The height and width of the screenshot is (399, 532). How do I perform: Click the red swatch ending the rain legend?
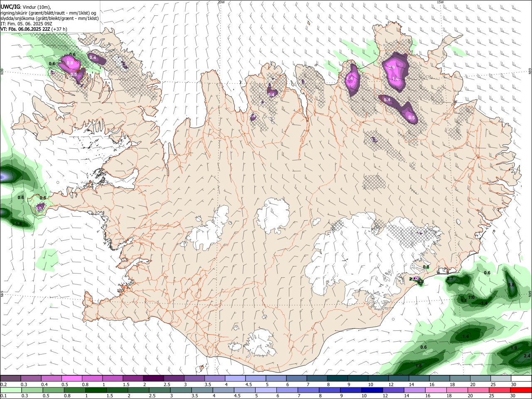click(521, 390)
